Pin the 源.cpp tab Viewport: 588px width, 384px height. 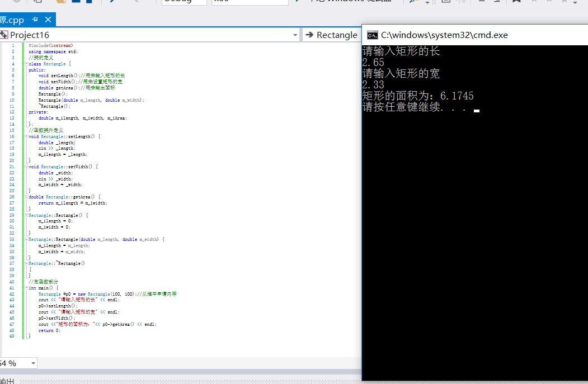35,19
